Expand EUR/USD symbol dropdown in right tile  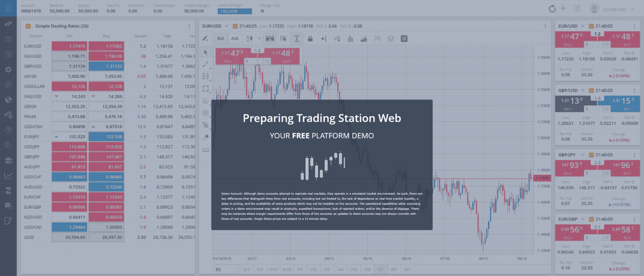point(582,26)
